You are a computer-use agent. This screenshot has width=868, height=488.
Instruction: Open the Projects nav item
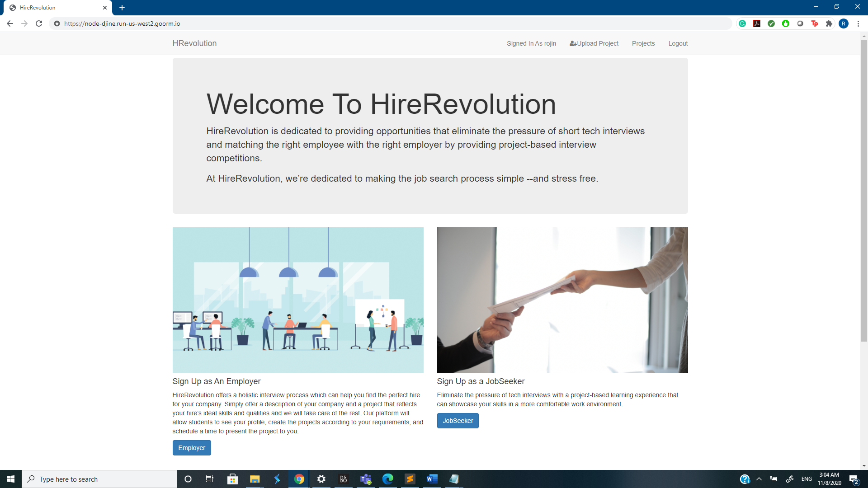click(643, 43)
